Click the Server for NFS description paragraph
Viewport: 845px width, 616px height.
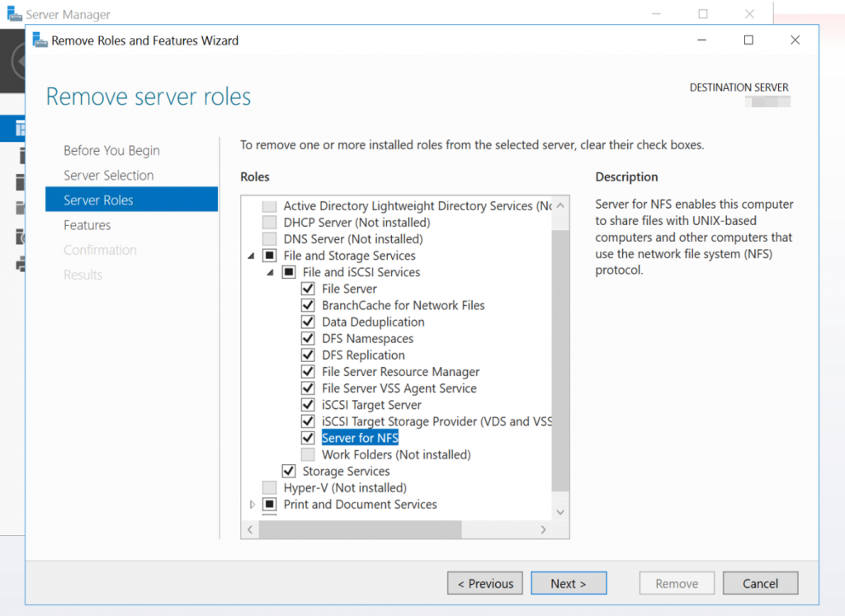coord(694,237)
